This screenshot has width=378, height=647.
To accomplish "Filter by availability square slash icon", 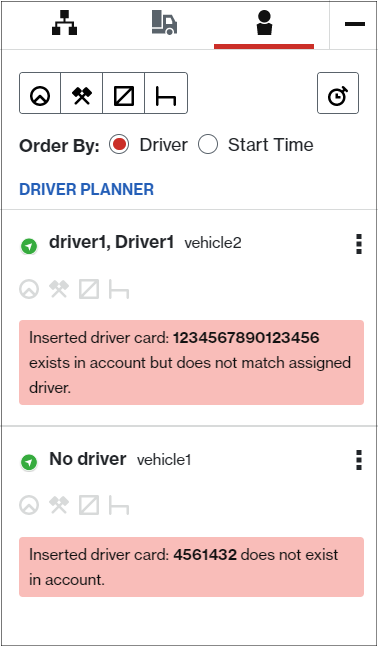I will 124,93.
